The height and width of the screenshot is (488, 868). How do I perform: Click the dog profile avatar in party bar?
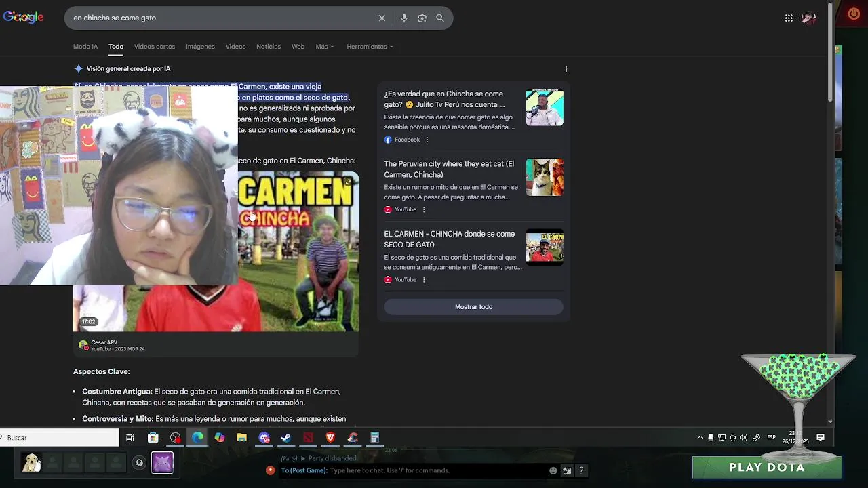point(31,463)
